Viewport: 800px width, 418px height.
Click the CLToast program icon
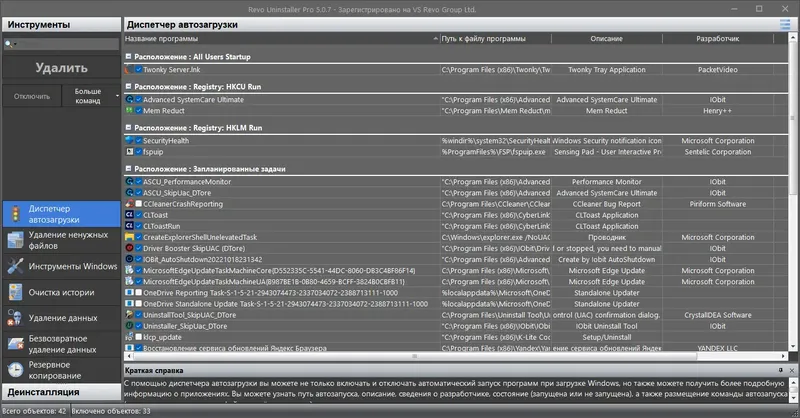130,215
